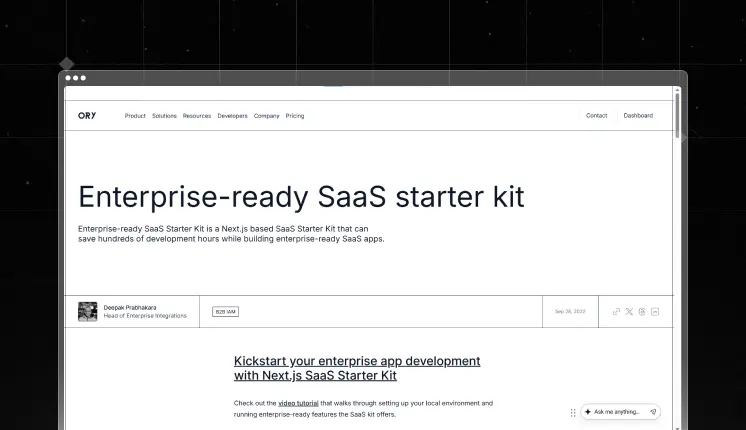Click the ORY logo
746x430 pixels.
point(87,116)
